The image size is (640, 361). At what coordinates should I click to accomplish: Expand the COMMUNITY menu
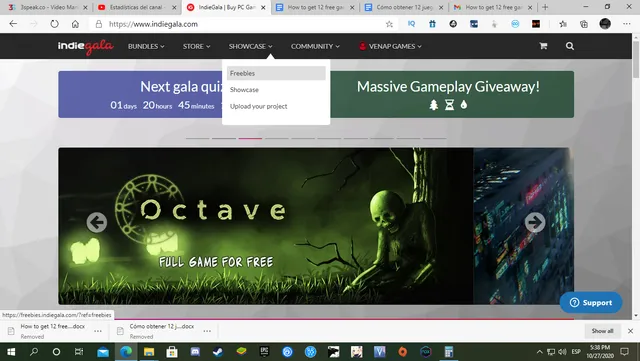click(x=315, y=46)
